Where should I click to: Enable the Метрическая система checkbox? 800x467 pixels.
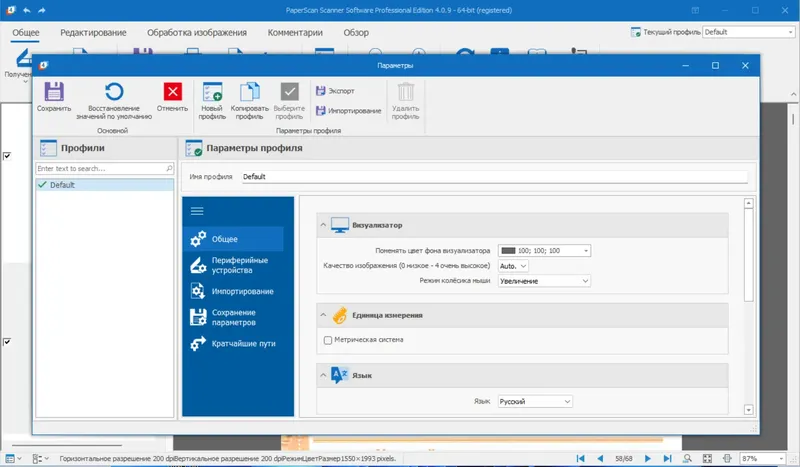pos(328,340)
